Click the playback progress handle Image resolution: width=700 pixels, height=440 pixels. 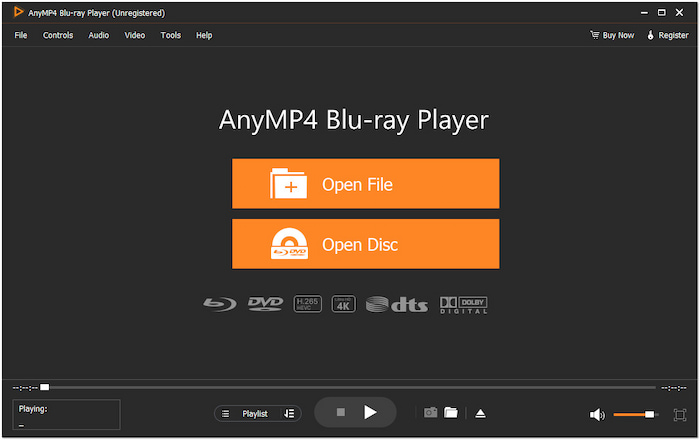pos(45,387)
